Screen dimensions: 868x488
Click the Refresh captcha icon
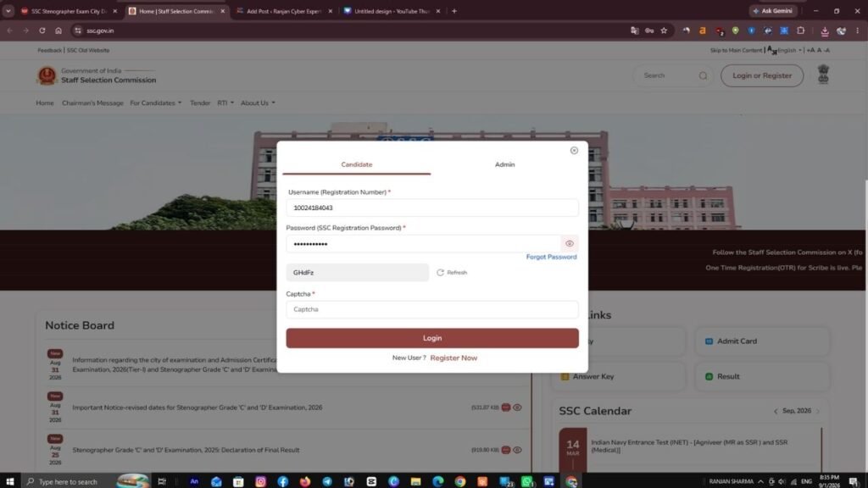(x=440, y=272)
